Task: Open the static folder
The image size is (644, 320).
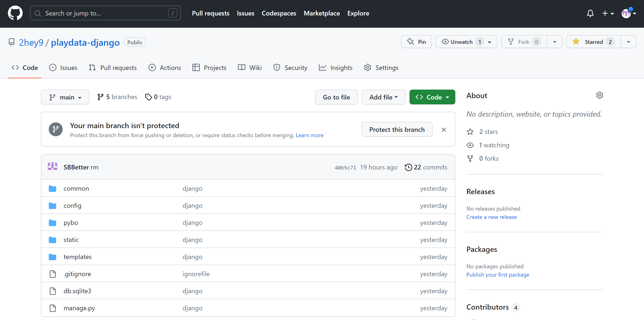Action: pos(71,240)
